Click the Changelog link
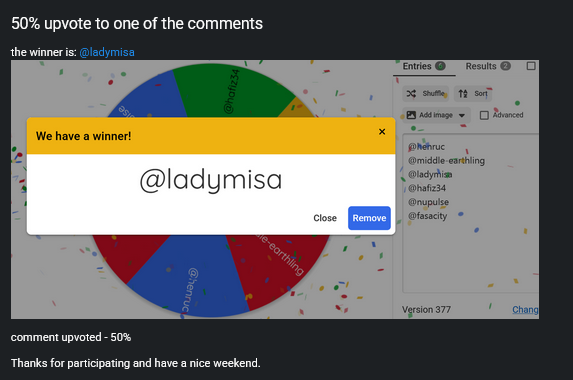Viewport: 573px width, 380px height. pyautogui.click(x=525, y=310)
